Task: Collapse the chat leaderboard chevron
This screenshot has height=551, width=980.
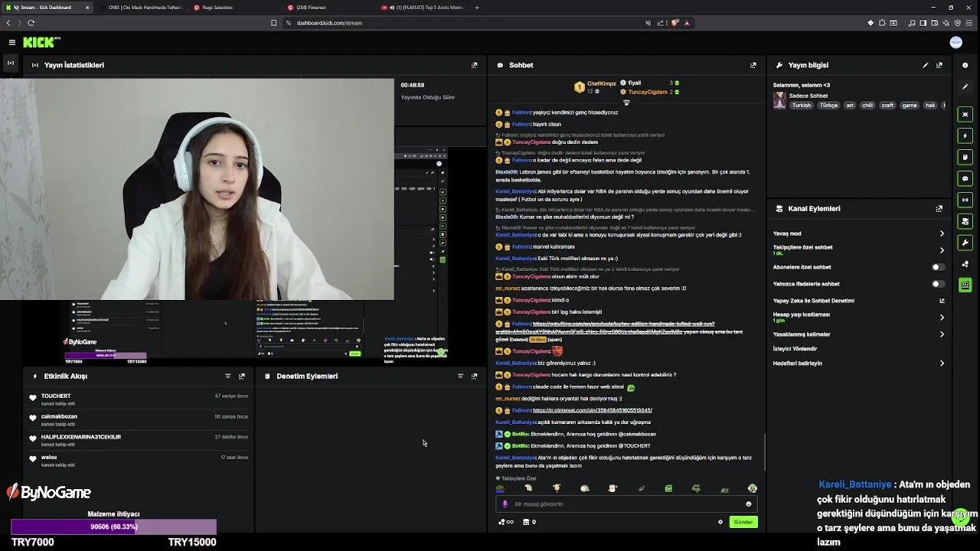Action: (626, 103)
